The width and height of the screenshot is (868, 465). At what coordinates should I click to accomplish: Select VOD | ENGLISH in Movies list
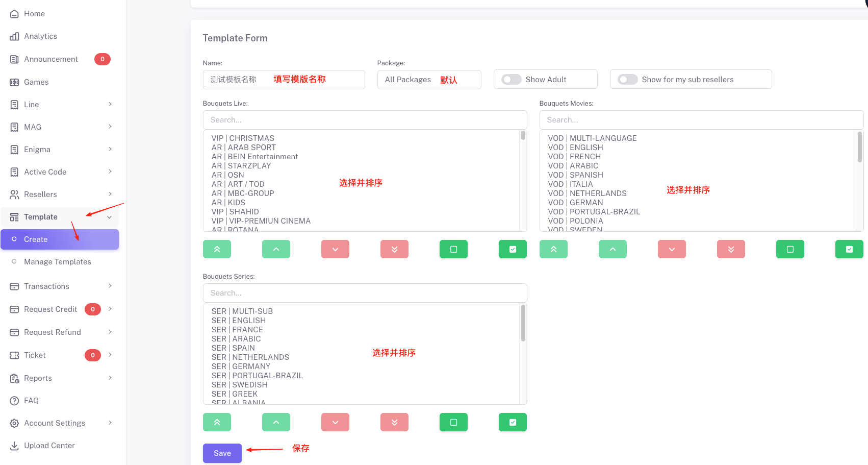point(575,148)
